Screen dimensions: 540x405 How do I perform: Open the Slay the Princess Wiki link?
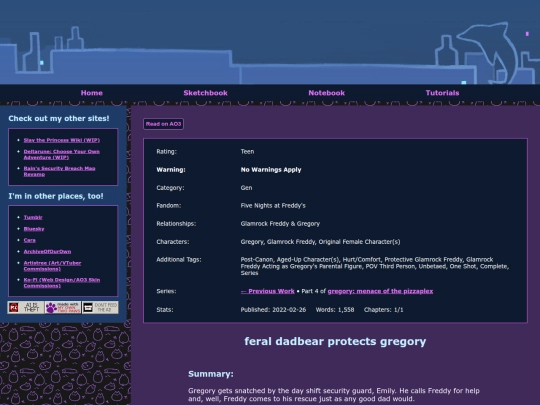pos(62,140)
